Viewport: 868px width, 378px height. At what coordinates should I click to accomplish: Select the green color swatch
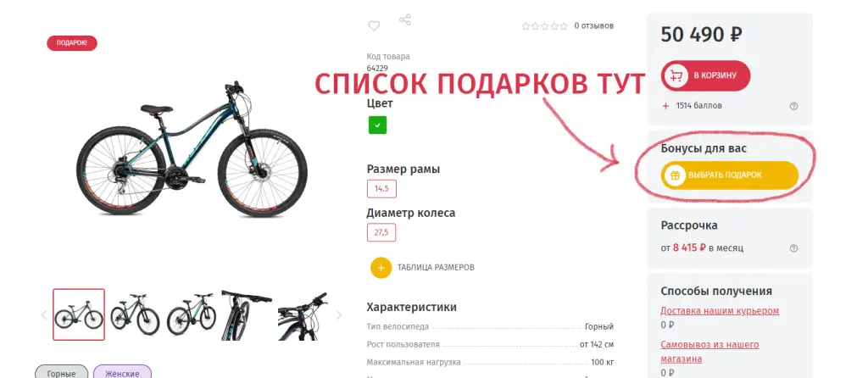(377, 125)
